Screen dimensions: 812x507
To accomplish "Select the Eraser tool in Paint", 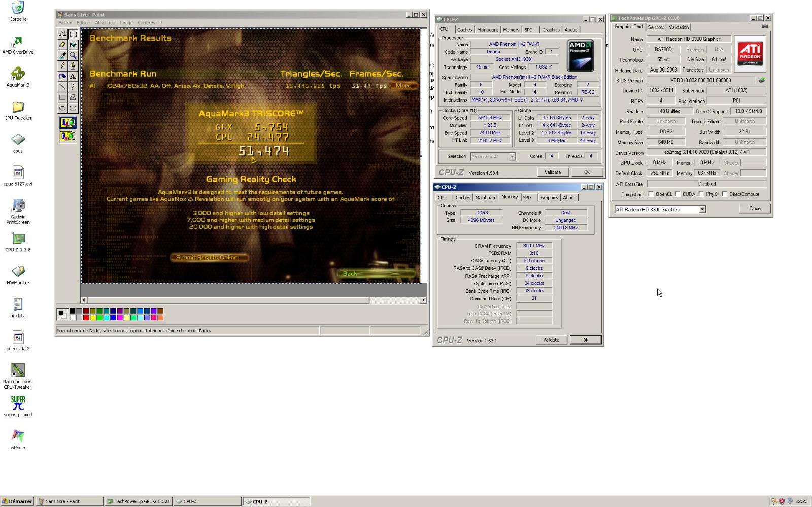I will pyautogui.click(x=62, y=45).
